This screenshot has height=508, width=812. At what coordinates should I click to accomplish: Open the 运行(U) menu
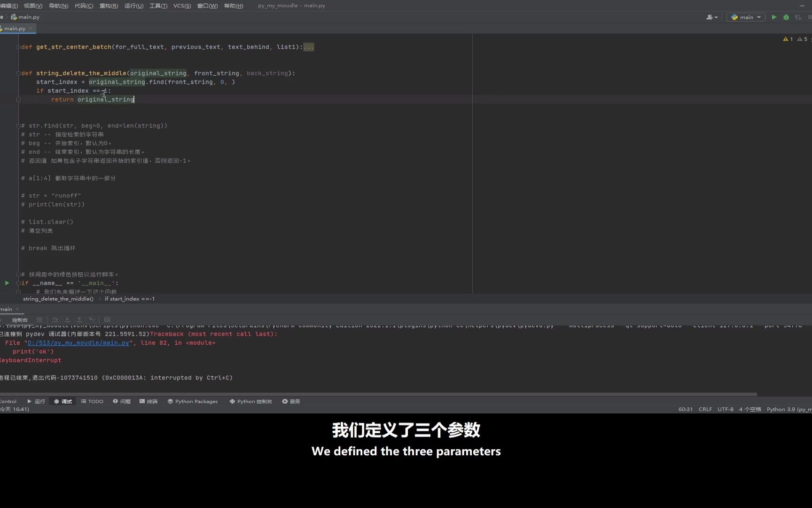point(134,6)
